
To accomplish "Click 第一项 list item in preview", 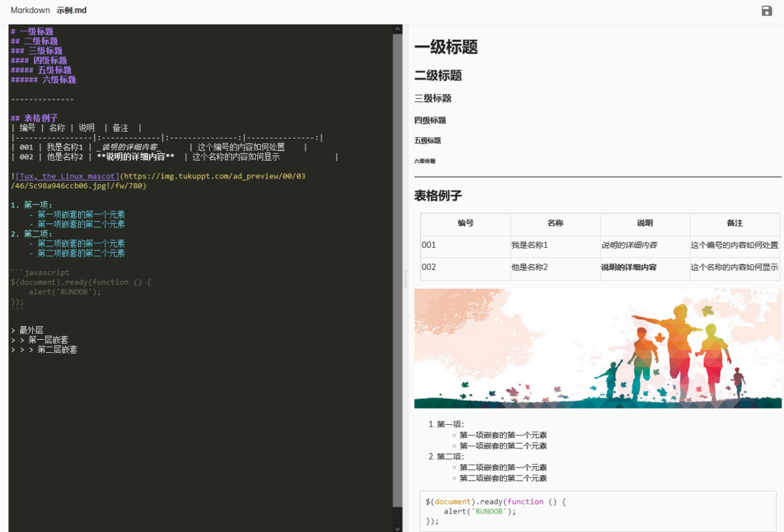I will pyautogui.click(x=450, y=424).
